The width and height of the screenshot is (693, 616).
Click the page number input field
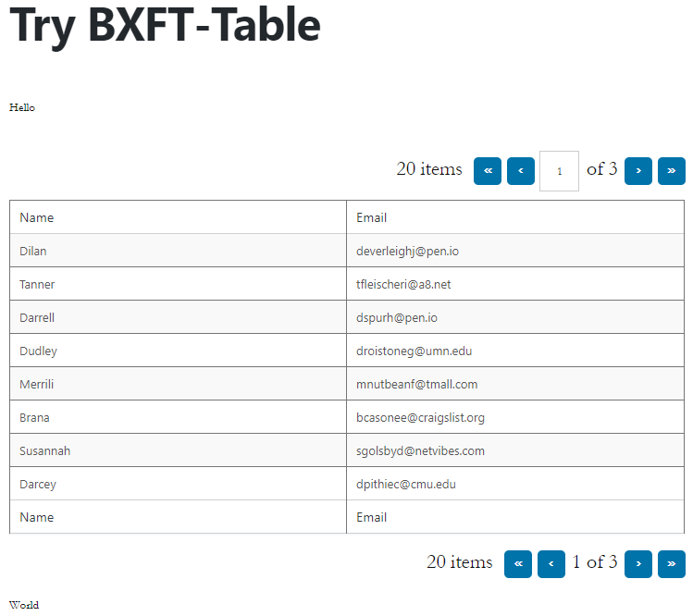(x=559, y=171)
